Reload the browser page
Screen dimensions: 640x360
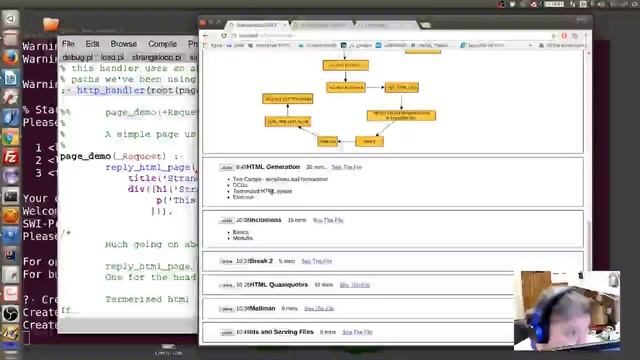tap(224, 36)
